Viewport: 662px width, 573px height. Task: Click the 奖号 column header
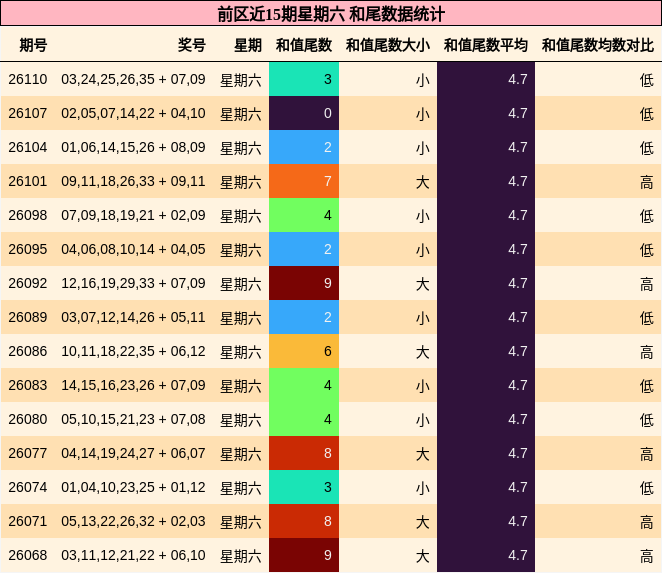tap(192, 45)
